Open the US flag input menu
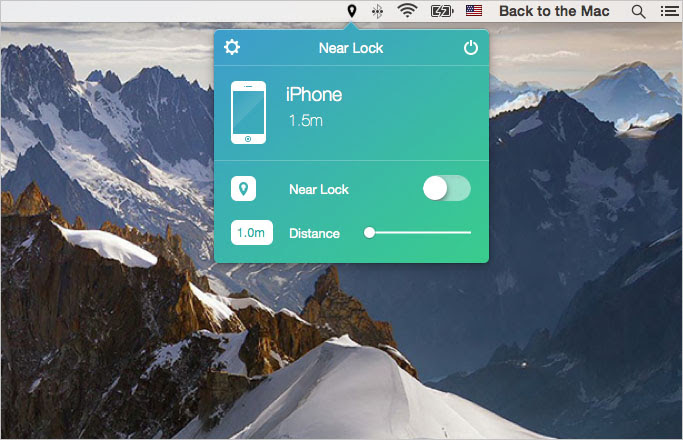 pyautogui.click(x=474, y=10)
